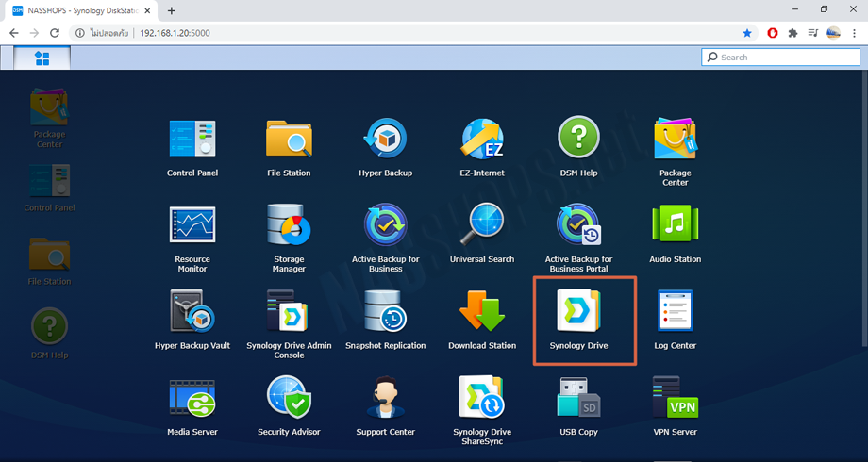Image resolution: width=868 pixels, height=462 pixels.
Task: Launch Synology Drive ShareSync
Action: (x=482, y=410)
